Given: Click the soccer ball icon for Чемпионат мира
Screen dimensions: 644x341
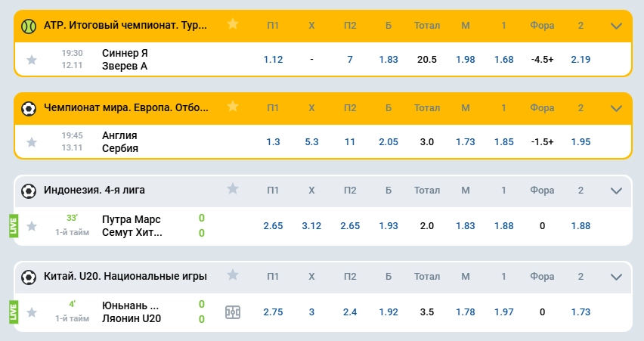Looking at the screenshot, I should [x=29, y=107].
